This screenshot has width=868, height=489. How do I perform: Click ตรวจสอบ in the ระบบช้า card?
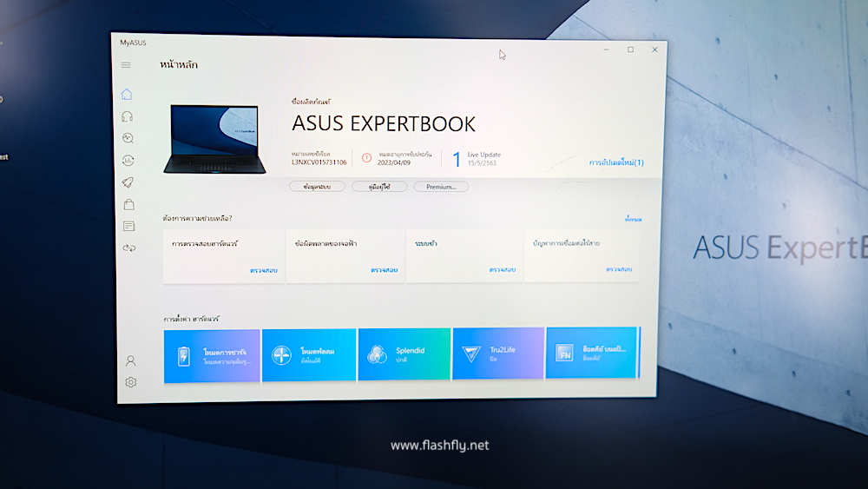(x=502, y=269)
